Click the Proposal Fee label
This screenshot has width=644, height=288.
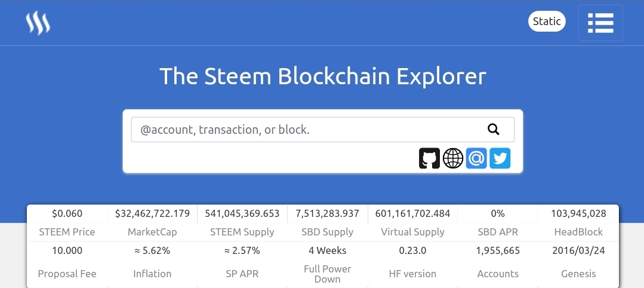click(x=67, y=274)
